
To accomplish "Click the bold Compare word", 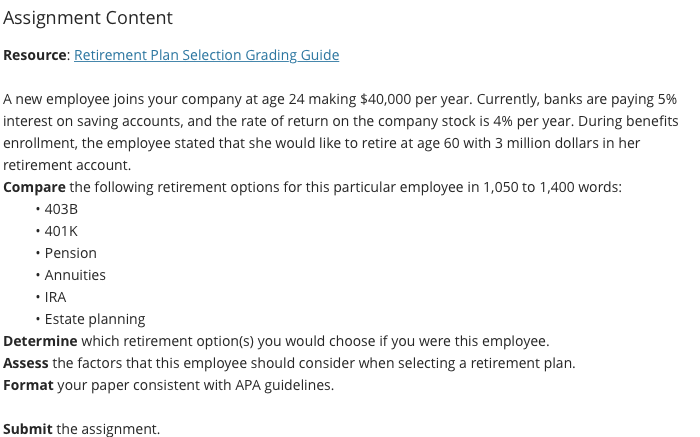I will 34,187.
